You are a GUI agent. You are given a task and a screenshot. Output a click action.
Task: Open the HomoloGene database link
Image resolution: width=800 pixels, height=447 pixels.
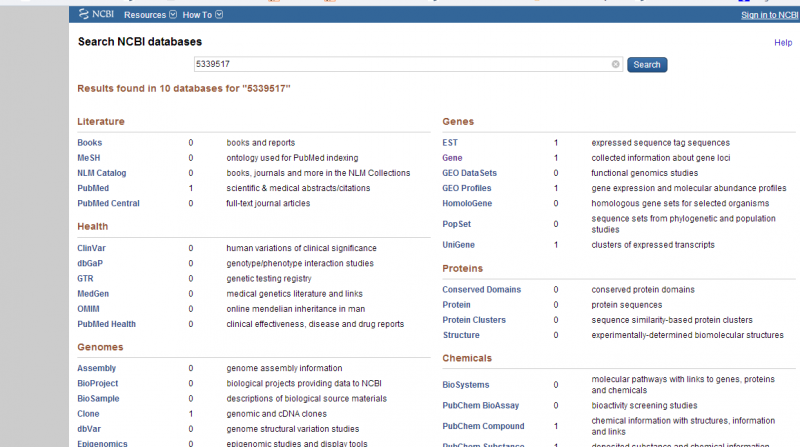467,203
